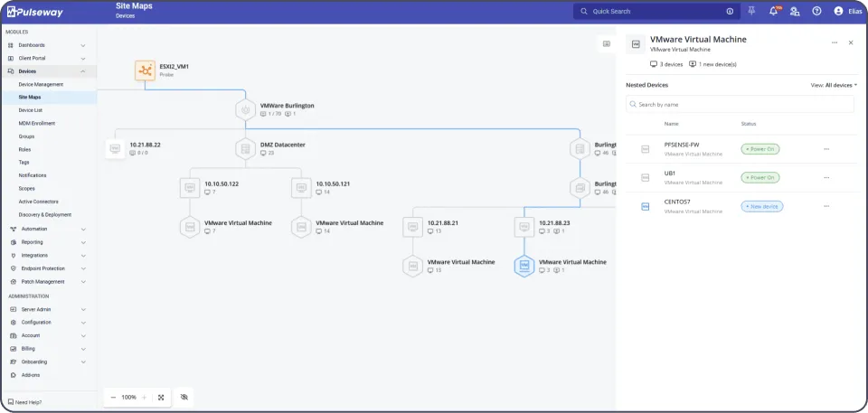Open Device Management in sidebar

[41, 85]
